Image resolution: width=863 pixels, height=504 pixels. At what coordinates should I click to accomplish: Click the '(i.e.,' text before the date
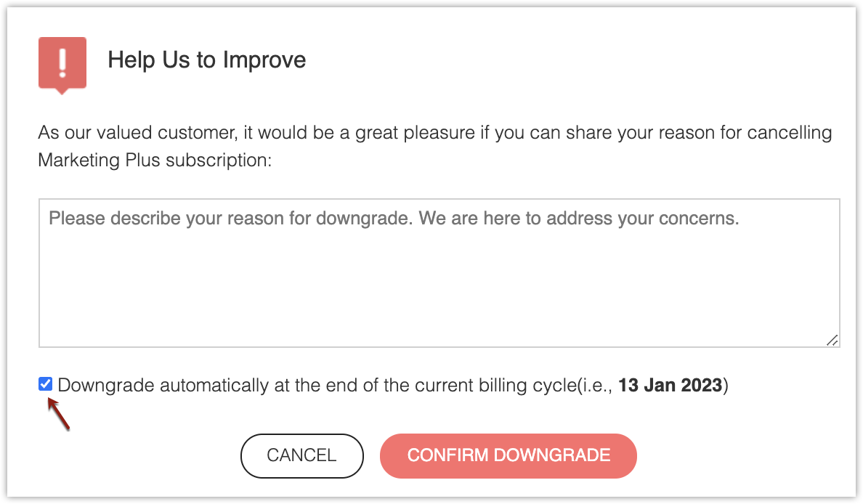pyautogui.click(x=595, y=386)
